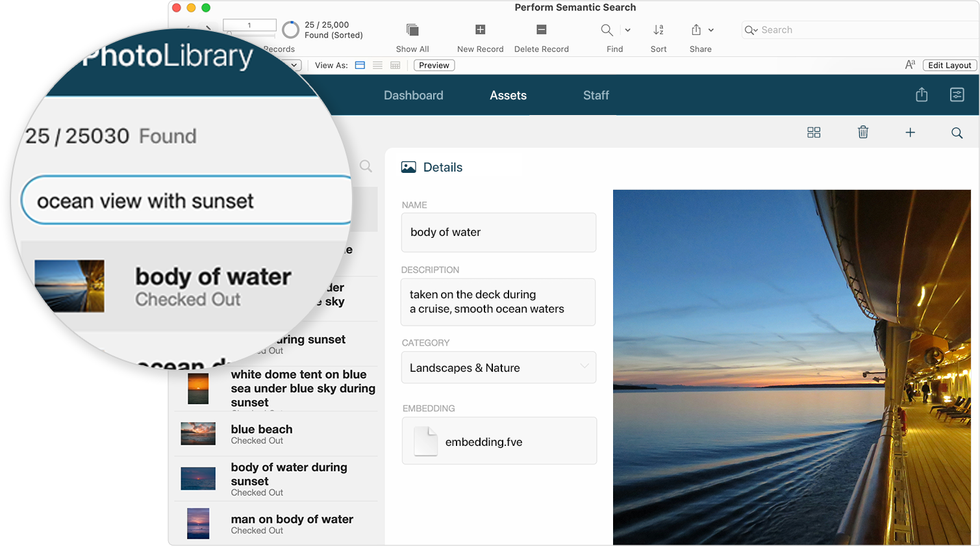Click the Show All toolbar icon
The image size is (980, 546).
(x=412, y=30)
